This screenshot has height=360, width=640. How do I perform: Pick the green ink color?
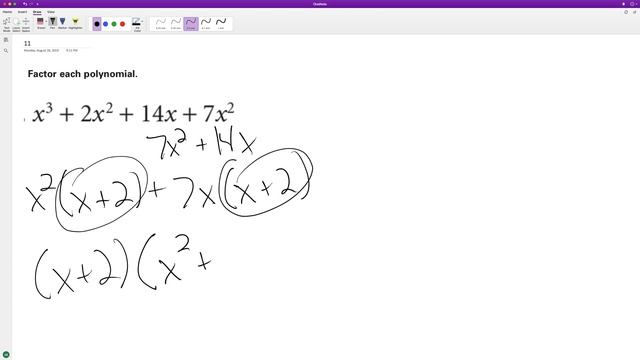[x=114, y=24]
